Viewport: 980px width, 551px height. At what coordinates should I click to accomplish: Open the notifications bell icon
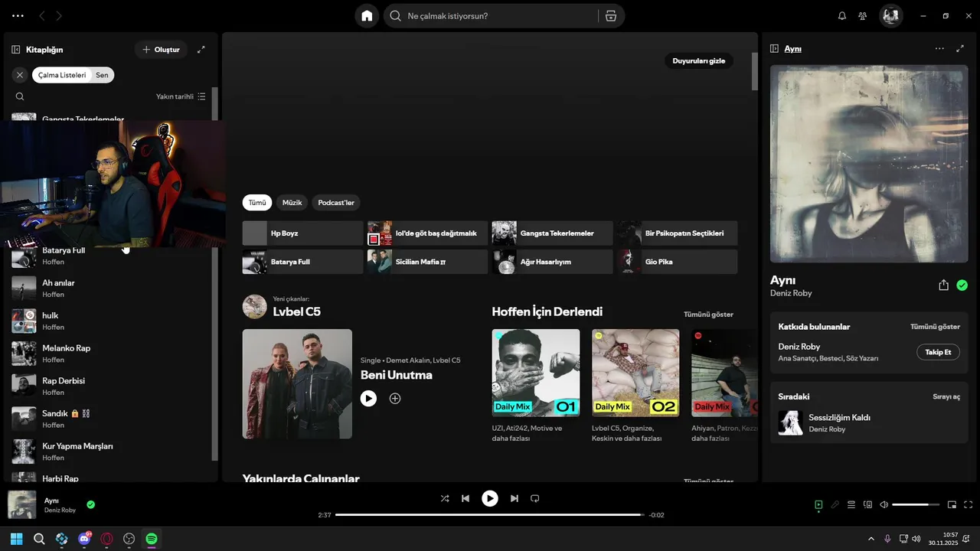point(842,16)
